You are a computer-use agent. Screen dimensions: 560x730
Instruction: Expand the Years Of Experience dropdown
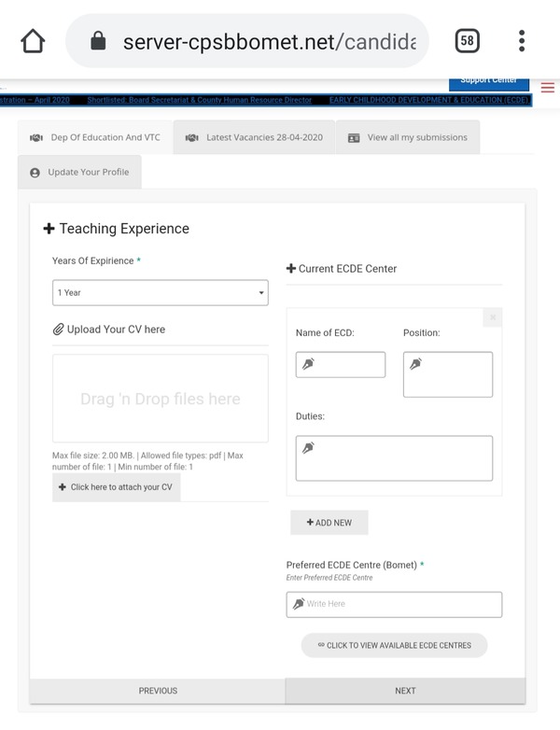pyautogui.click(x=160, y=293)
